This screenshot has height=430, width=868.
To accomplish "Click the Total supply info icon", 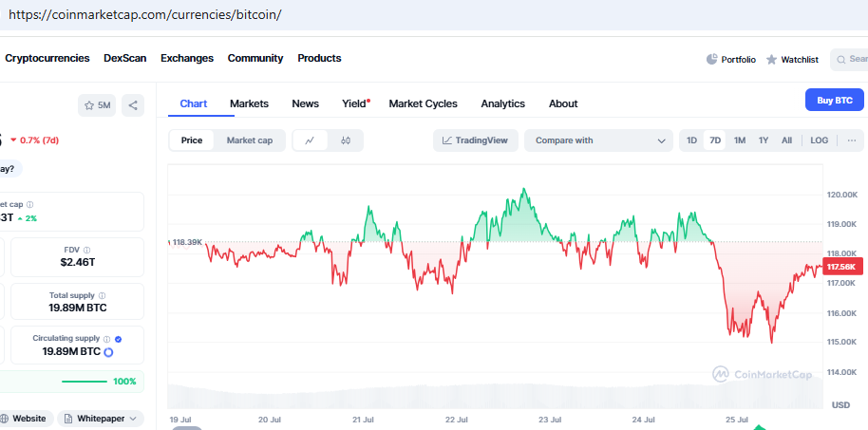I will pyautogui.click(x=102, y=295).
